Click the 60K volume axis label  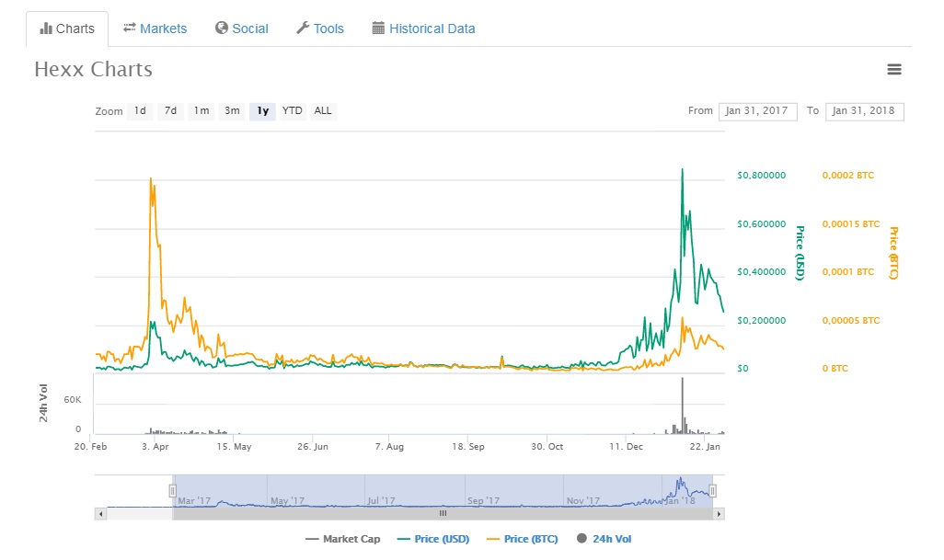coord(73,400)
